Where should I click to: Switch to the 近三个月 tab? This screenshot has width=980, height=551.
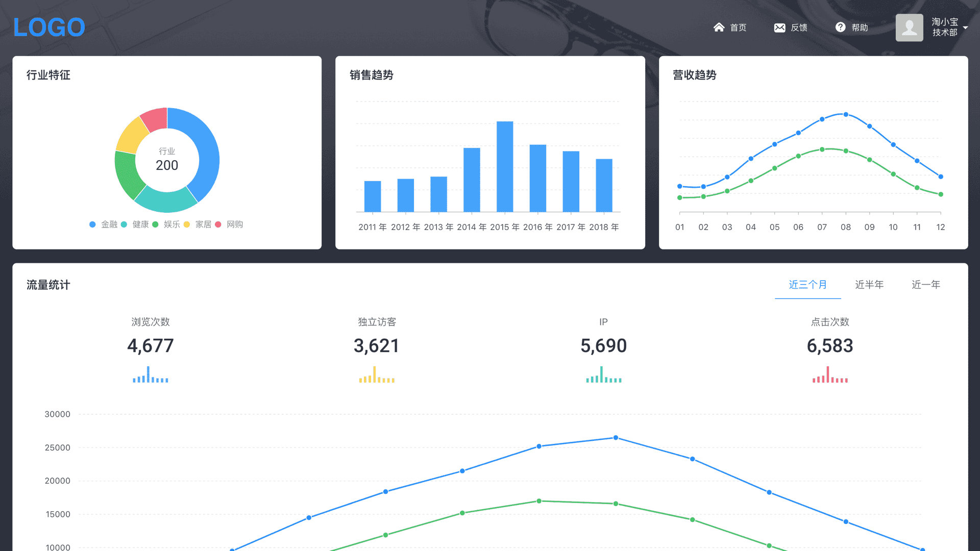click(x=807, y=285)
